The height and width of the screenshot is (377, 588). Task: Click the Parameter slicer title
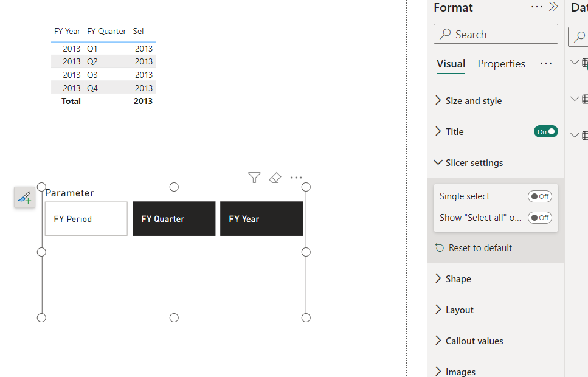pos(70,193)
